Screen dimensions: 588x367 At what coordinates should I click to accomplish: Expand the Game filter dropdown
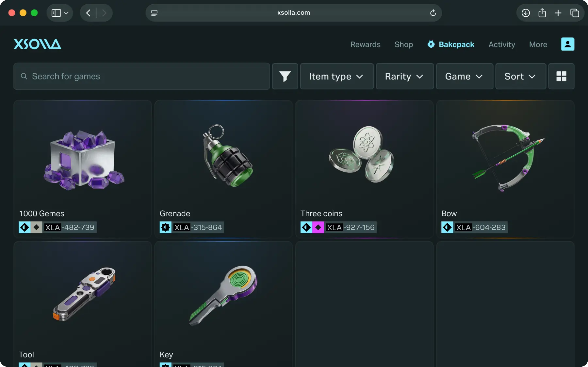(x=465, y=76)
